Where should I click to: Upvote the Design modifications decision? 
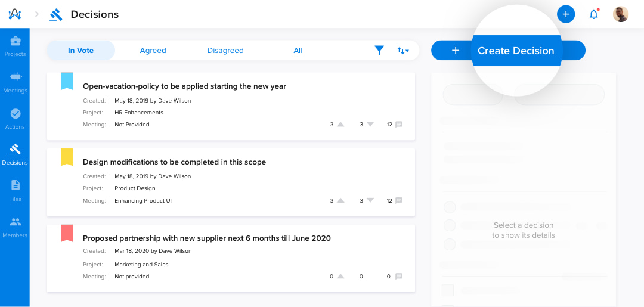pyautogui.click(x=340, y=201)
